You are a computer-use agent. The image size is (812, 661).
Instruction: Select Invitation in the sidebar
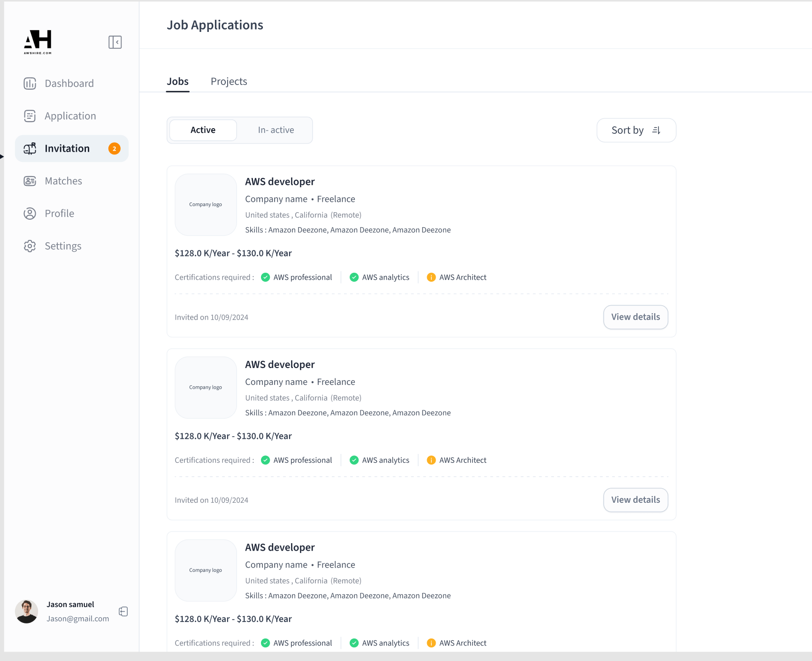click(72, 148)
